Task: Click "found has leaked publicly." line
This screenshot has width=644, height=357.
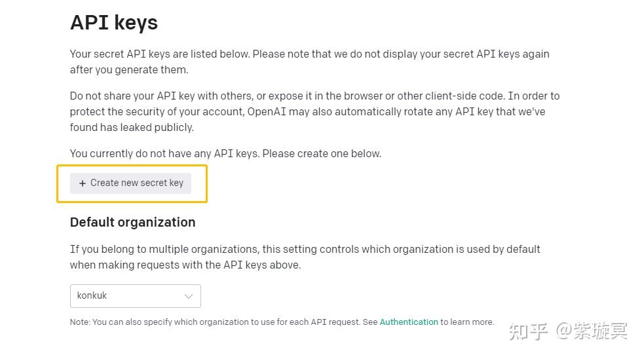Action: tap(132, 128)
